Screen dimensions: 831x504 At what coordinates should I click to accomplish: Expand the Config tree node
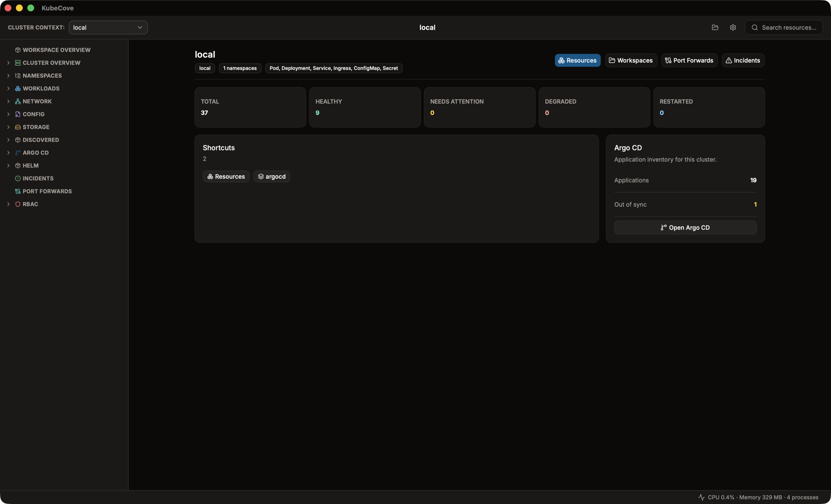point(8,114)
